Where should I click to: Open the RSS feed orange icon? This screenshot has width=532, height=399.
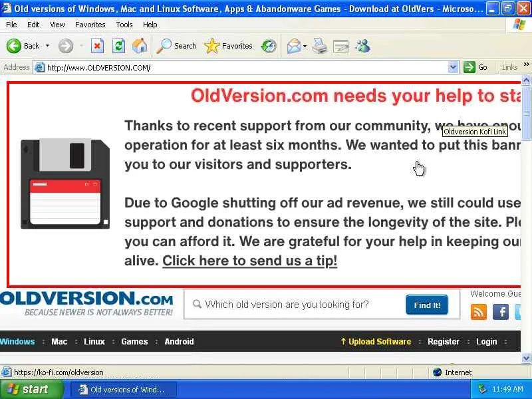click(478, 312)
